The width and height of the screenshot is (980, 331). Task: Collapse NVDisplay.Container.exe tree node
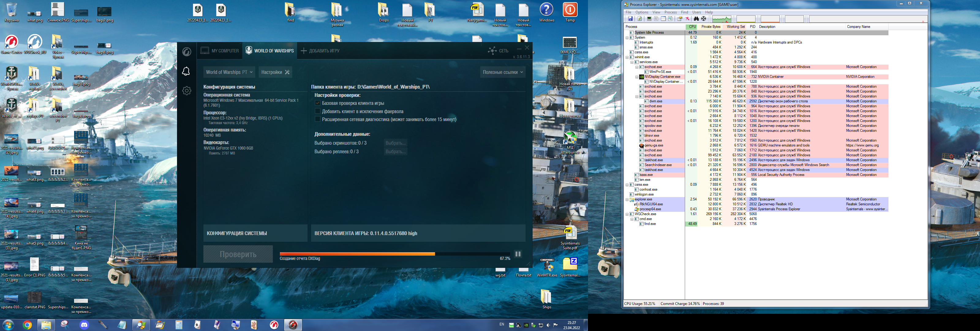[x=637, y=77]
